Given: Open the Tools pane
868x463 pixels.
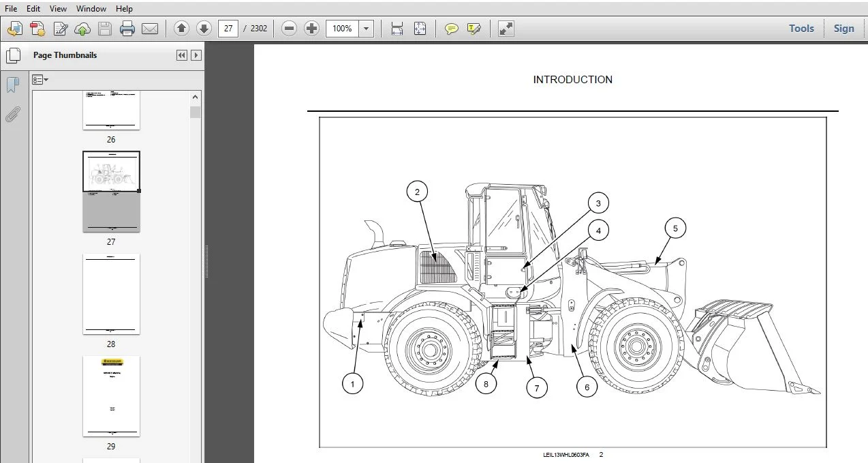Looking at the screenshot, I should (x=801, y=29).
